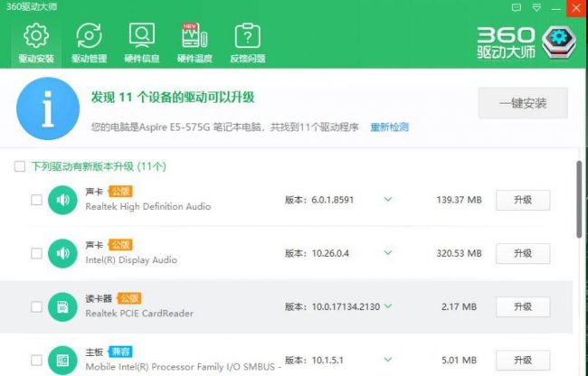Image resolution: width=588 pixels, height=376 pixels.
Task: Check the select-all 下列驱动有新版本升级 checkbox
Action: (x=20, y=166)
